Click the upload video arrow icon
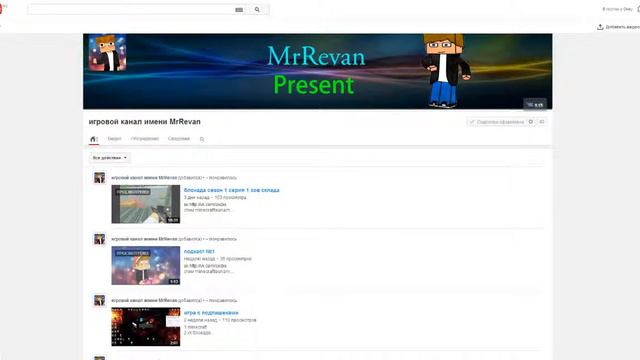640x360 pixels. click(600, 27)
